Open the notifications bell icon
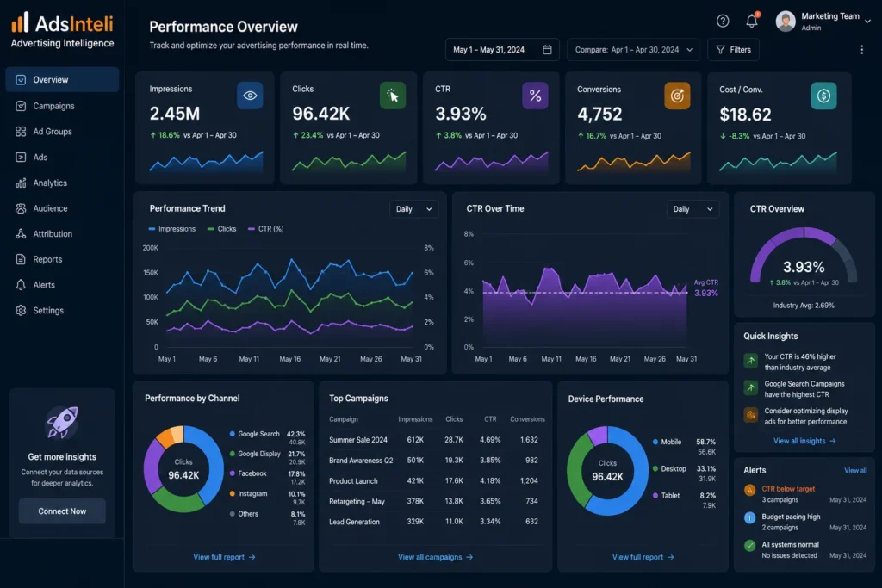 click(x=752, y=21)
